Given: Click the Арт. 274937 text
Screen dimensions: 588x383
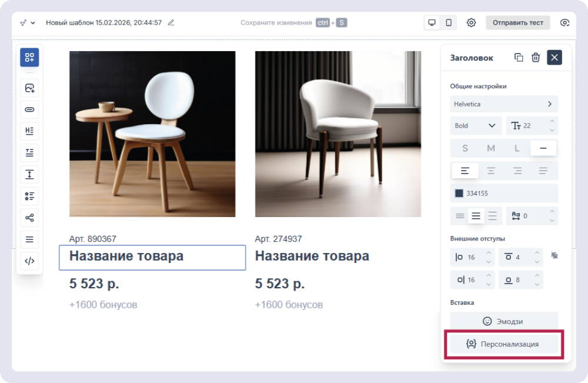Looking at the screenshot, I should [x=278, y=239].
